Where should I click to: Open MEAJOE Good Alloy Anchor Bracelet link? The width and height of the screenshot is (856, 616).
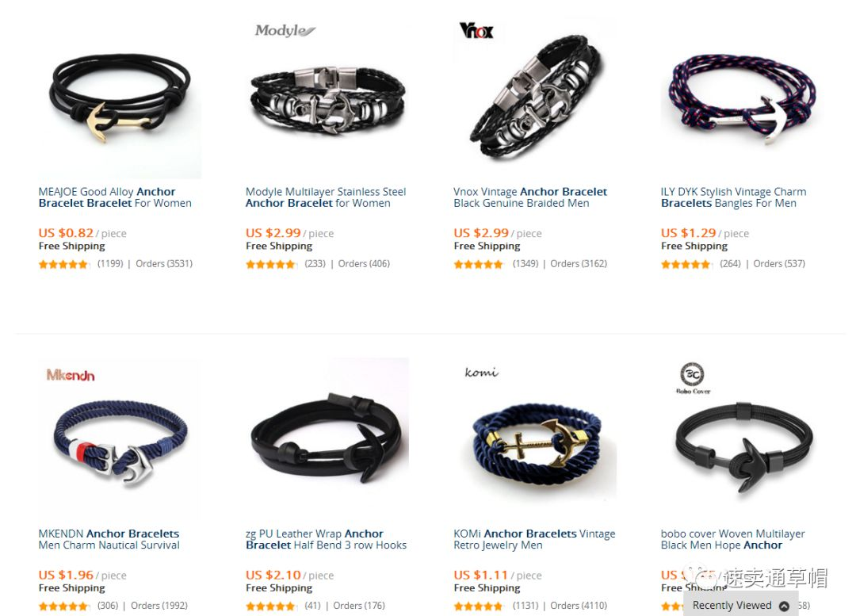[x=115, y=197]
